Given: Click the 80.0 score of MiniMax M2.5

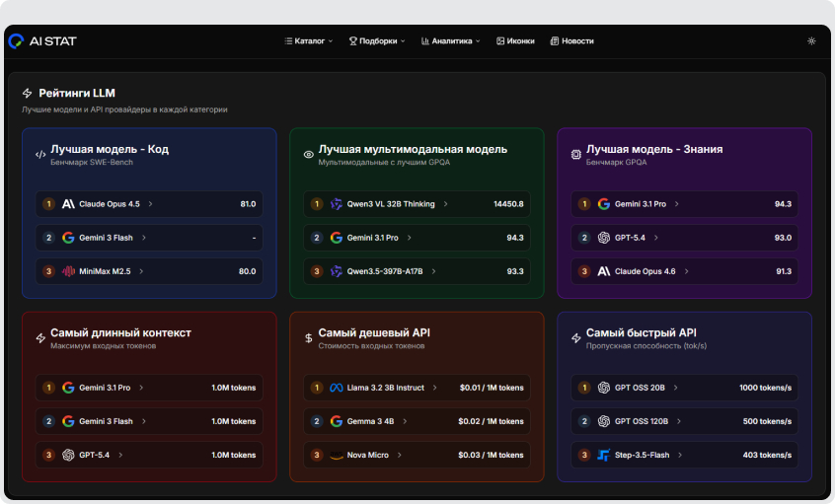Looking at the screenshot, I should (247, 271).
